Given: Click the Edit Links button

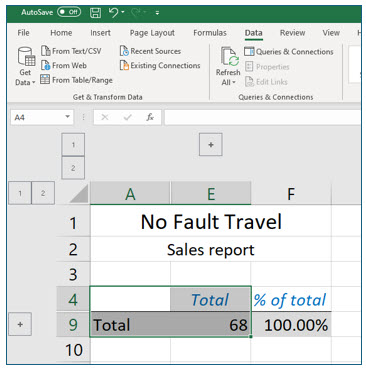Looking at the screenshot, I should [x=266, y=82].
